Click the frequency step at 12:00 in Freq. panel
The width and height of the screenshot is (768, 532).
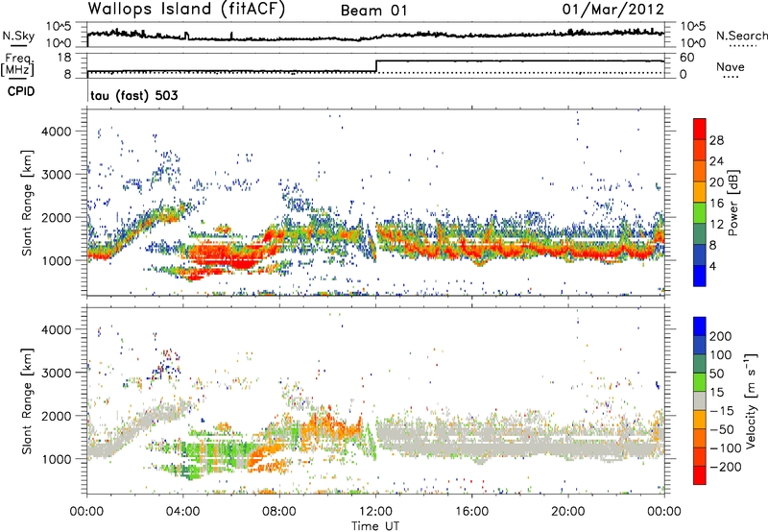tap(375, 66)
